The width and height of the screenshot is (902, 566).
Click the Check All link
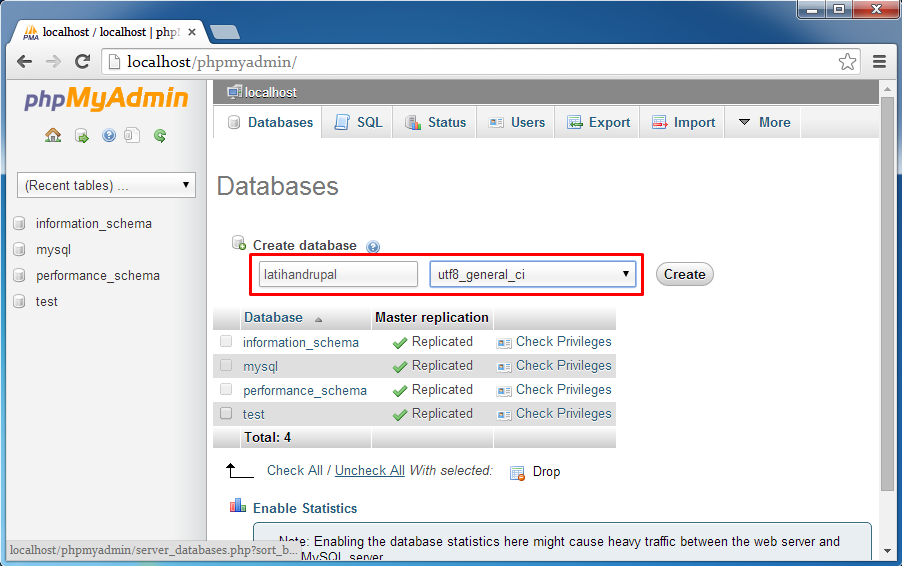click(295, 471)
